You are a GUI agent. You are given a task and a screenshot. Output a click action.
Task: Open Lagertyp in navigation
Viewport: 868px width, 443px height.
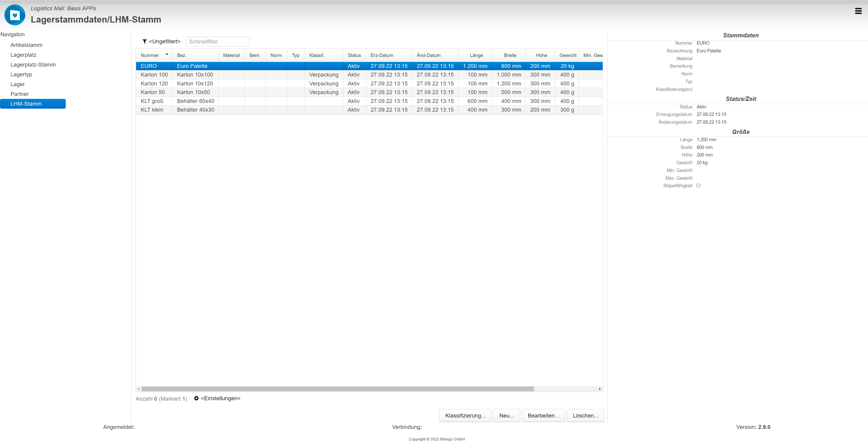click(x=21, y=74)
